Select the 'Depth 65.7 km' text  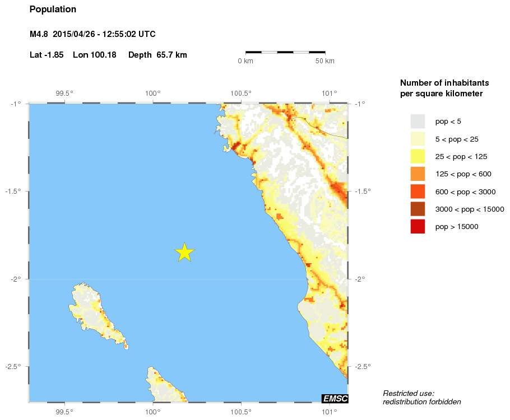pyautogui.click(x=157, y=55)
